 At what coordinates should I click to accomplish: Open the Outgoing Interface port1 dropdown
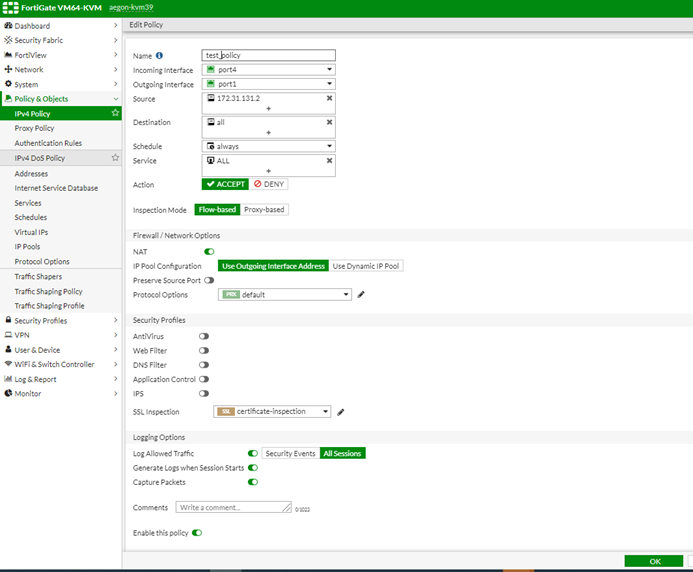tap(269, 84)
